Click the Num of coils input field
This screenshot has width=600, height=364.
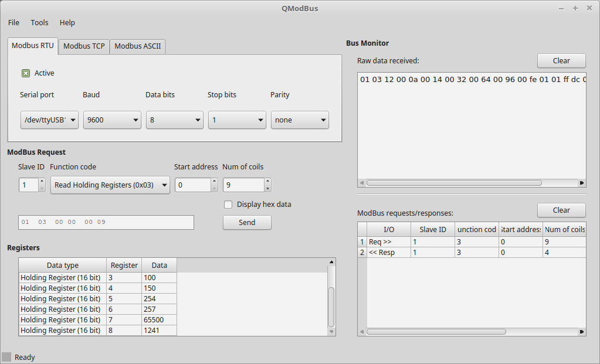(x=243, y=185)
